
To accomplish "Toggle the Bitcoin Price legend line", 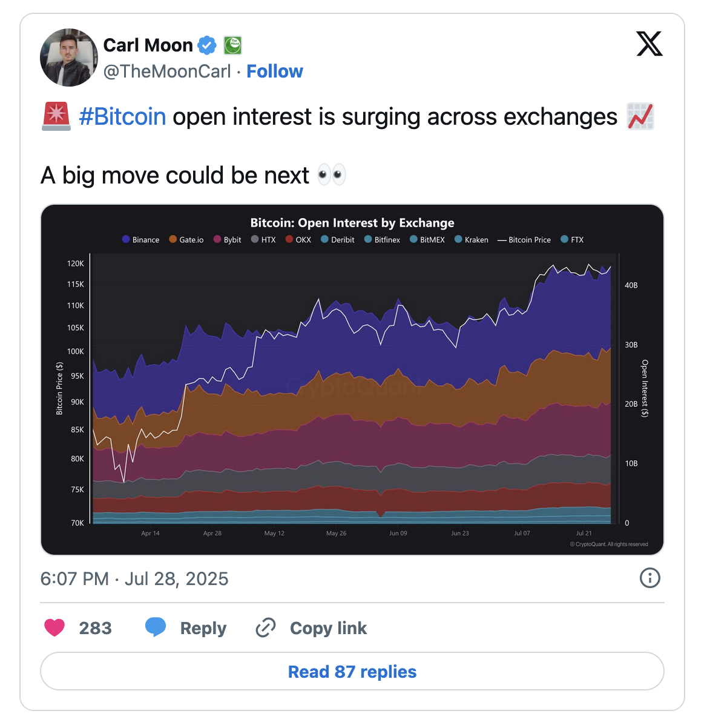I will tap(524, 240).
